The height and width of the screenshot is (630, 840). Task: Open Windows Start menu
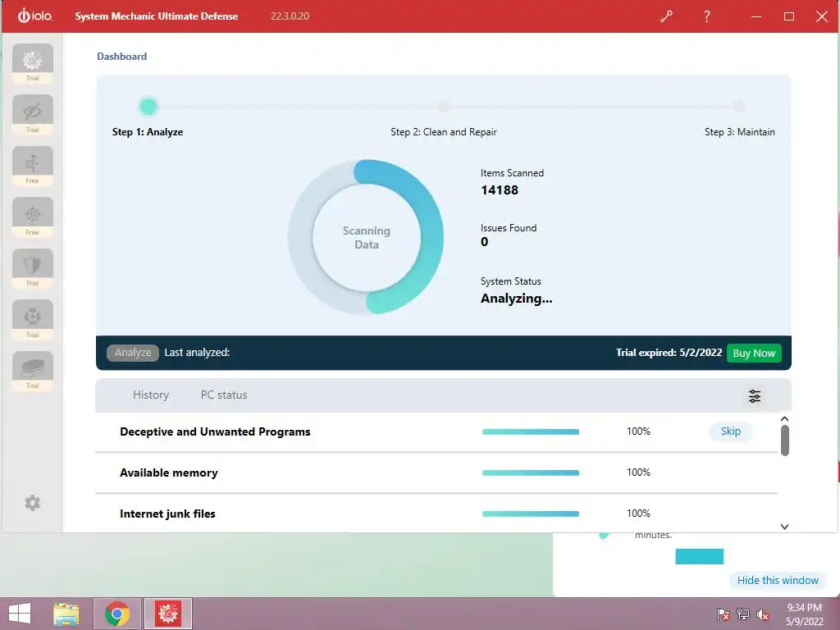[x=20, y=614]
